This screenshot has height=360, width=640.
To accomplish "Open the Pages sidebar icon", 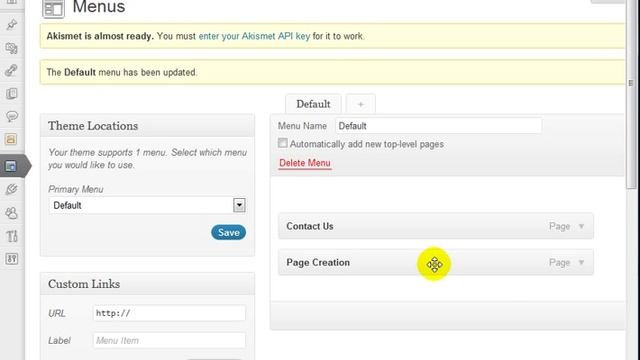I will click(x=11, y=93).
